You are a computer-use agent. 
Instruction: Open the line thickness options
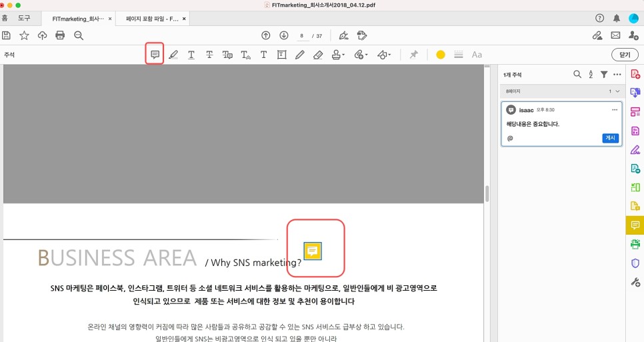[459, 55]
